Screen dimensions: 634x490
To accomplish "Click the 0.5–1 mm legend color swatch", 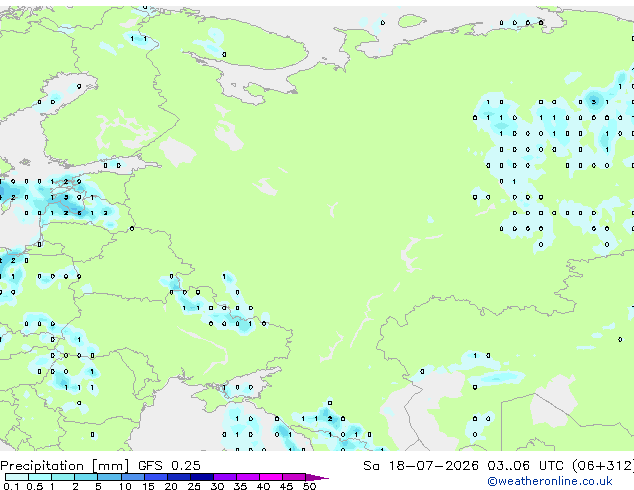I will [x=40, y=477].
